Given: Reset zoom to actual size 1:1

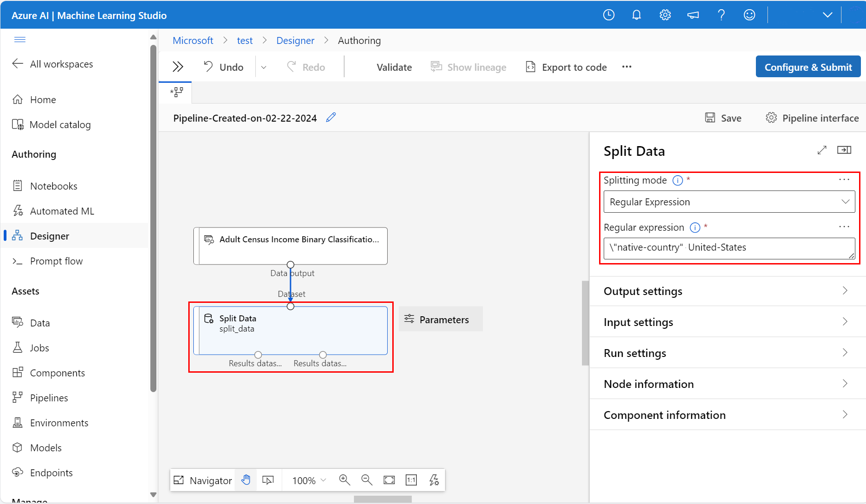Looking at the screenshot, I should point(411,480).
